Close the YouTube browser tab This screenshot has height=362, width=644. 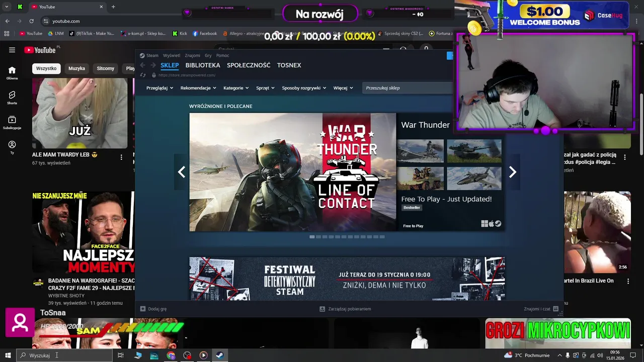point(101,7)
